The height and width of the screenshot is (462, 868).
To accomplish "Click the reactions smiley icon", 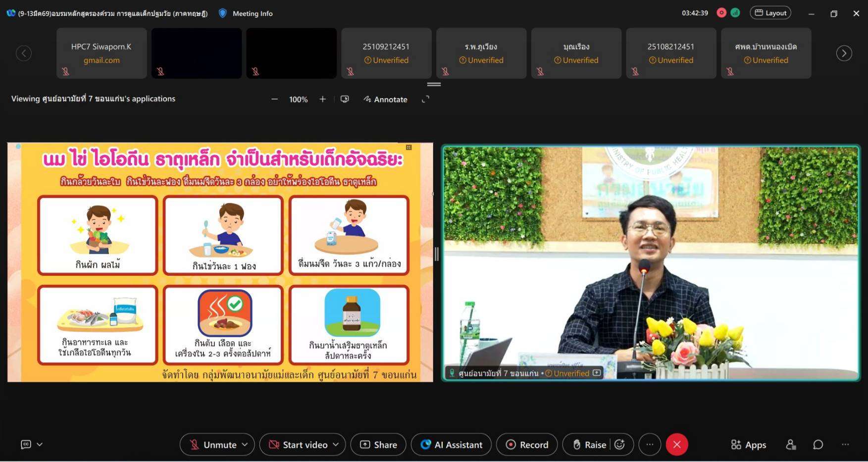I will [619, 445].
